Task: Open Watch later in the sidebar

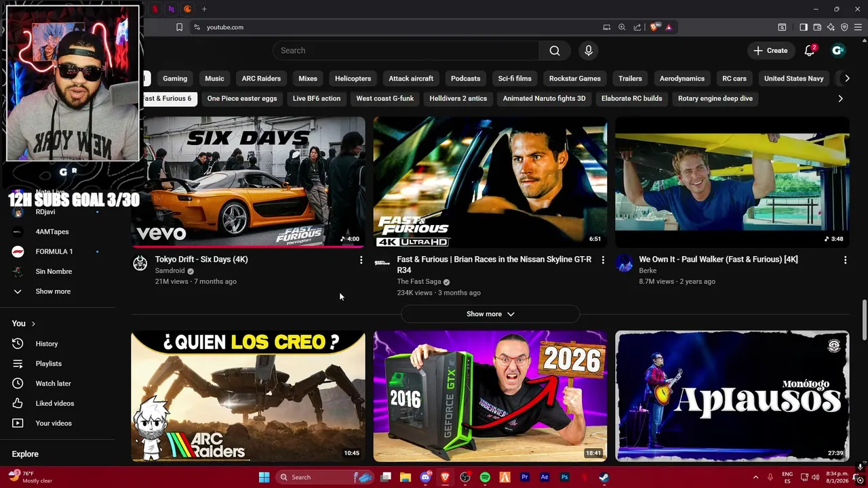Action: tap(53, 384)
